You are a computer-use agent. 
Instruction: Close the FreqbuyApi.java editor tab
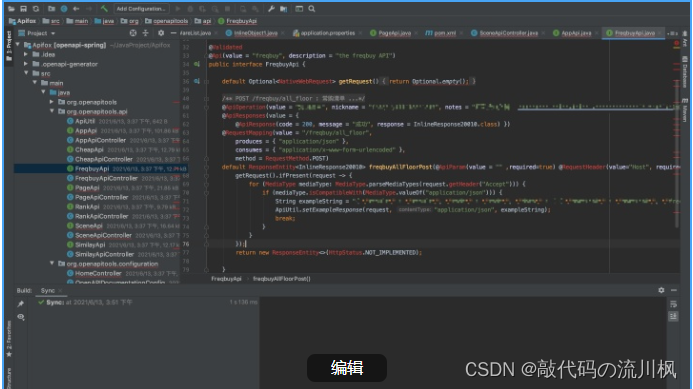click(x=660, y=33)
